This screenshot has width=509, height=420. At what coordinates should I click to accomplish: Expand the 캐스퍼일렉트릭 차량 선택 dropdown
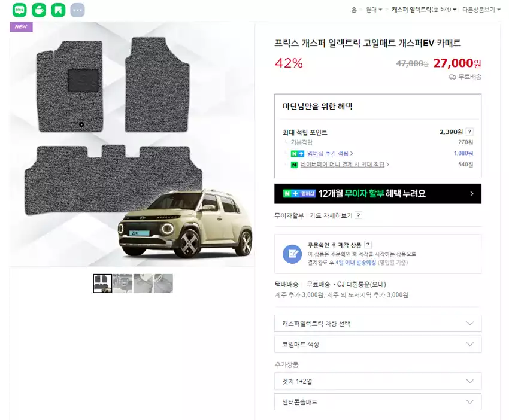tap(377, 323)
